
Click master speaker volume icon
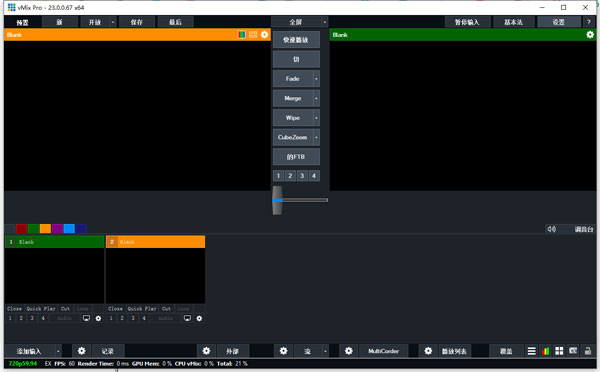pyautogui.click(x=551, y=229)
